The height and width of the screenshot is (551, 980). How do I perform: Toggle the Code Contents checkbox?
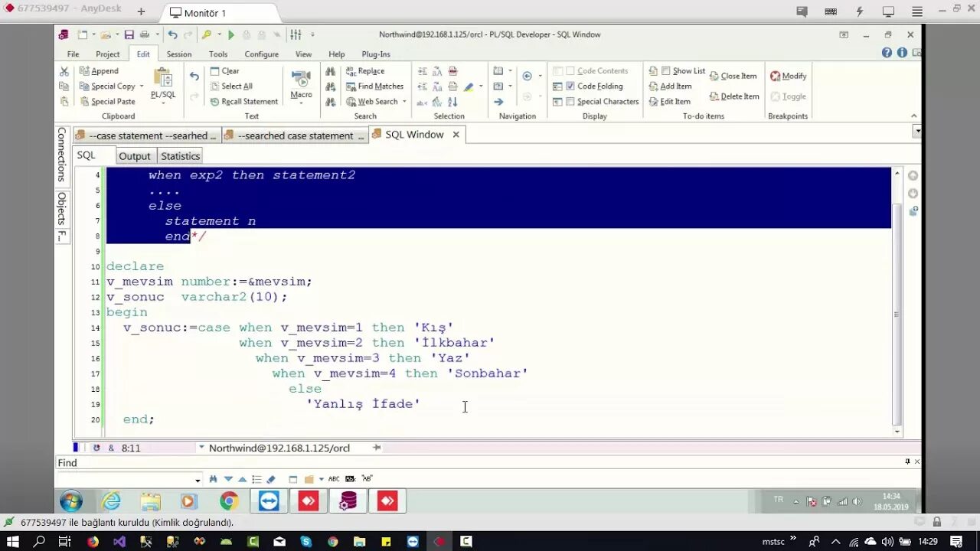point(570,71)
